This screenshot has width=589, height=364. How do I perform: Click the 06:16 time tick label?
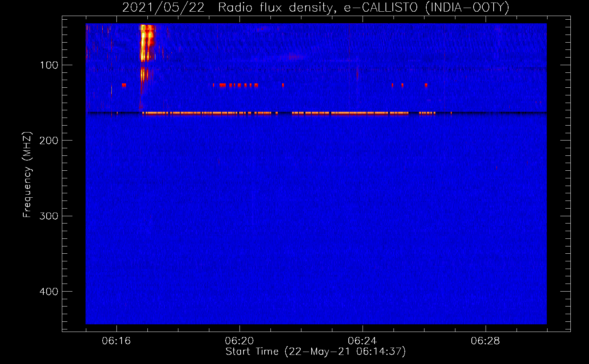tap(116, 341)
